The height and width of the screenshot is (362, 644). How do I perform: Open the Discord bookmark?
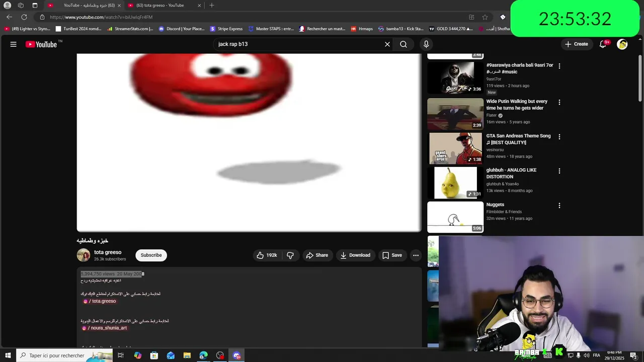(x=182, y=29)
